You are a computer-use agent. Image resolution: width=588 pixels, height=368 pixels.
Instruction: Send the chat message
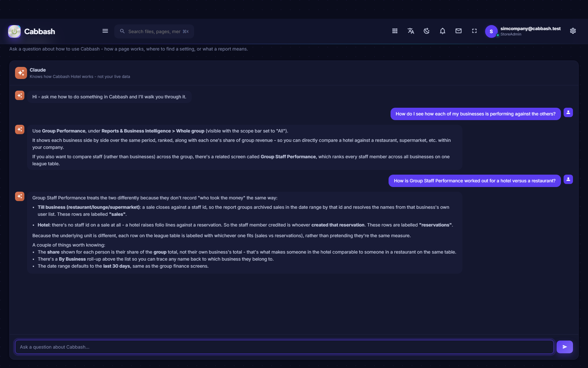point(565,347)
